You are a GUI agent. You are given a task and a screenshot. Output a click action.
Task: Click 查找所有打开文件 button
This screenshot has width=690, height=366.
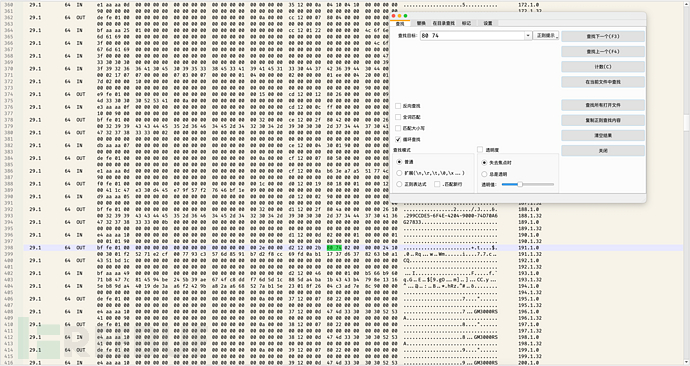point(603,105)
